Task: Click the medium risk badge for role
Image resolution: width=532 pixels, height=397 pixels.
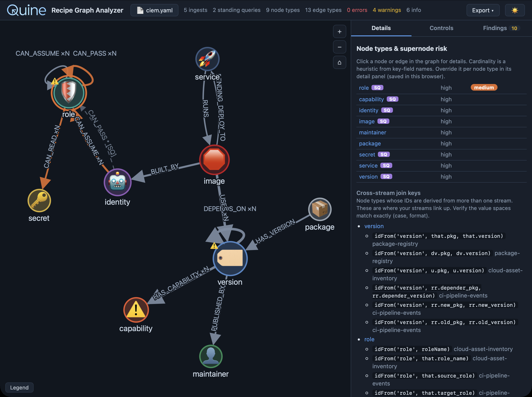Action: click(484, 87)
